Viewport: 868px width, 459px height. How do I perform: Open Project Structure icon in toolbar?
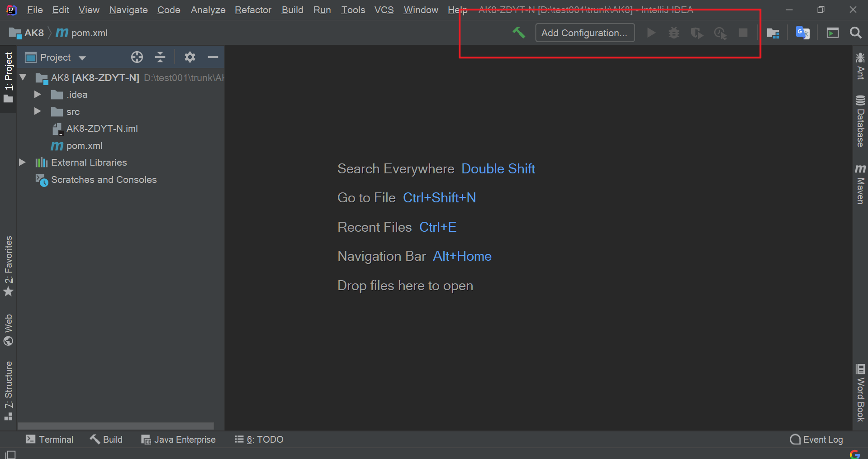773,33
